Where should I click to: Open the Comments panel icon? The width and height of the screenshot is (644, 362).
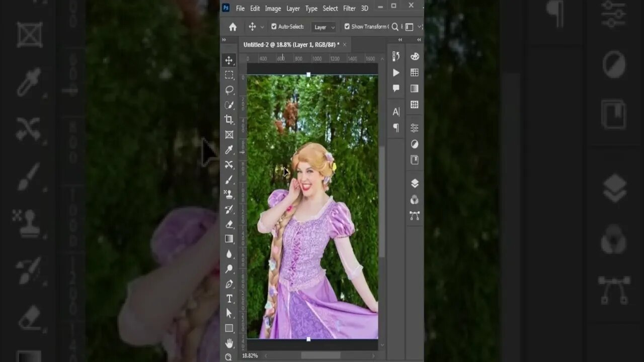(x=396, y=88)
